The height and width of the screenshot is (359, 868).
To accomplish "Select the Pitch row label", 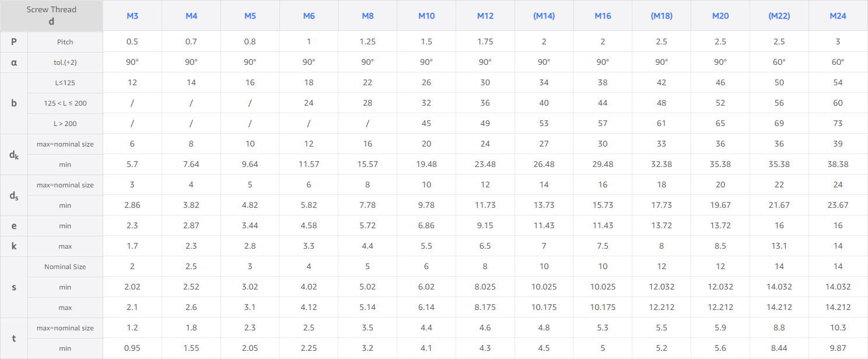I will click(65, 42).
